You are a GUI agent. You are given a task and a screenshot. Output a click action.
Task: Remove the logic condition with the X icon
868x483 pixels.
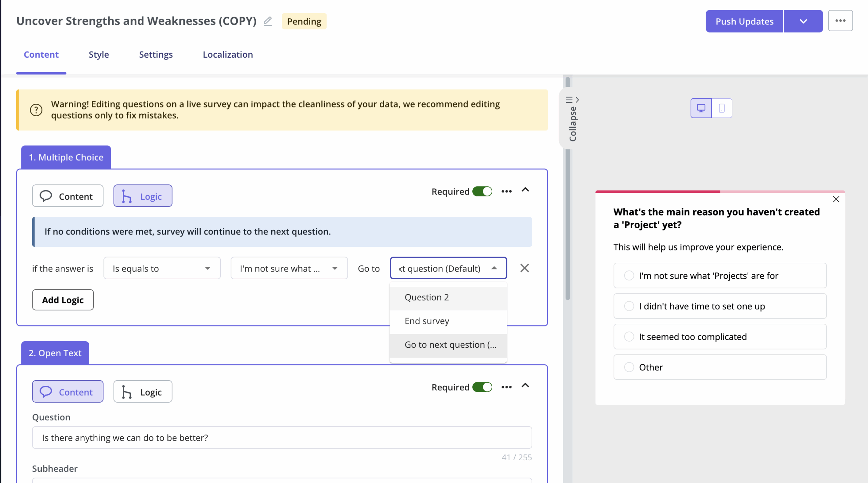tap(525, 268)
